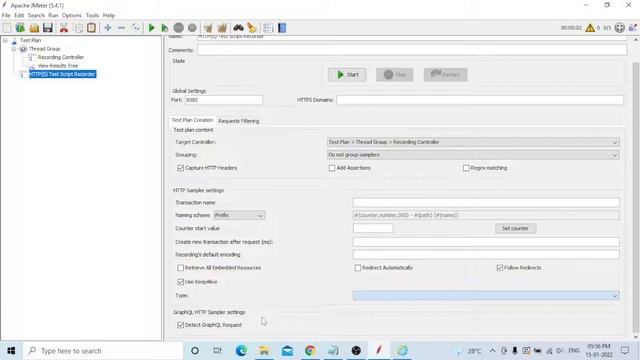Screen dimensions: 640x360
Task: Open the Function Helper list icon
Action: click(268, 28)
